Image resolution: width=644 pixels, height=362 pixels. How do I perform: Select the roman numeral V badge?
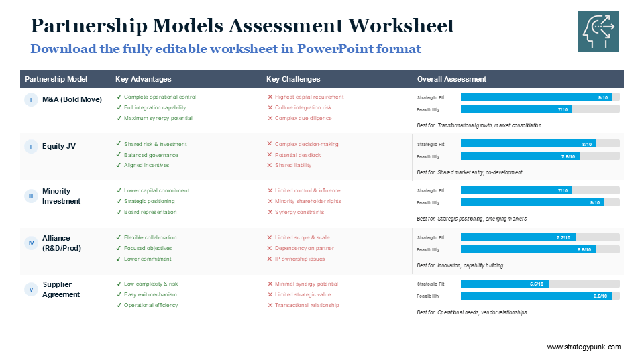coord(31,290)
